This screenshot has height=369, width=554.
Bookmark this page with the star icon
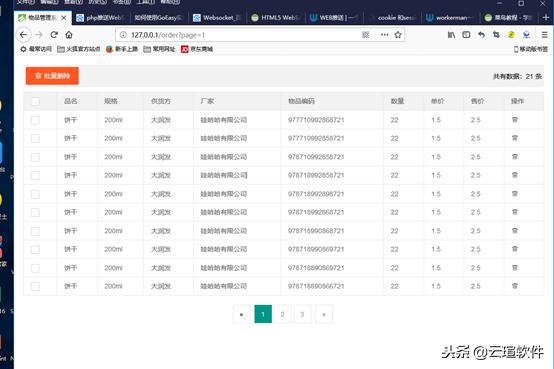pyautogui.click(x=398, y=35)
